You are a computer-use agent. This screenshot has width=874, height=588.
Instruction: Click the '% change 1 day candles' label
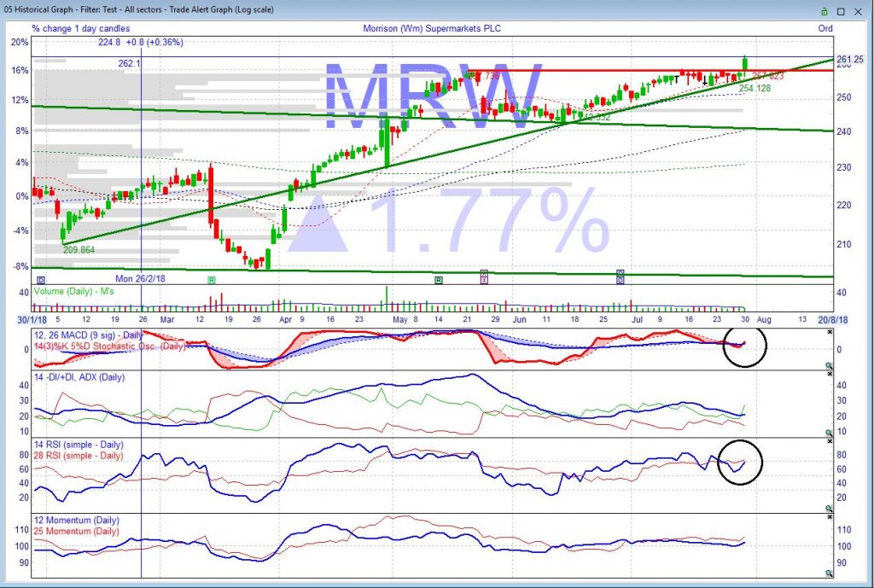(81, 28)
